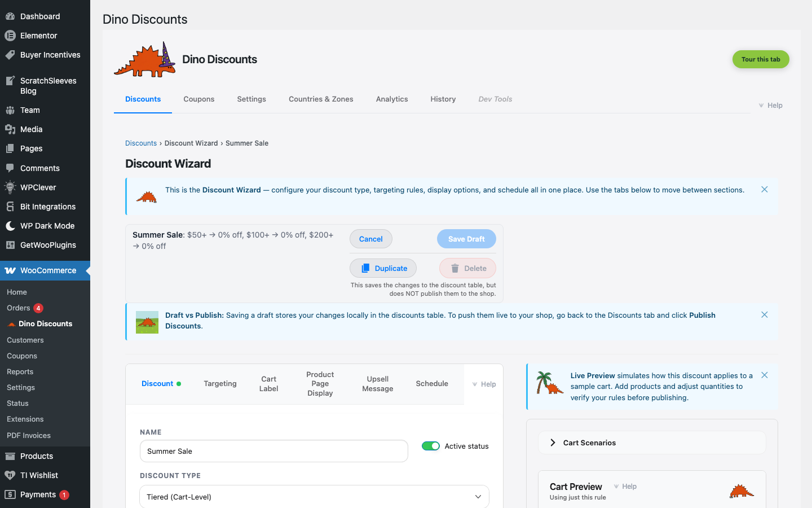The width and height of the screenshot is (812, 508).
Task: Switch to the Settings tab
Action: 251,99
